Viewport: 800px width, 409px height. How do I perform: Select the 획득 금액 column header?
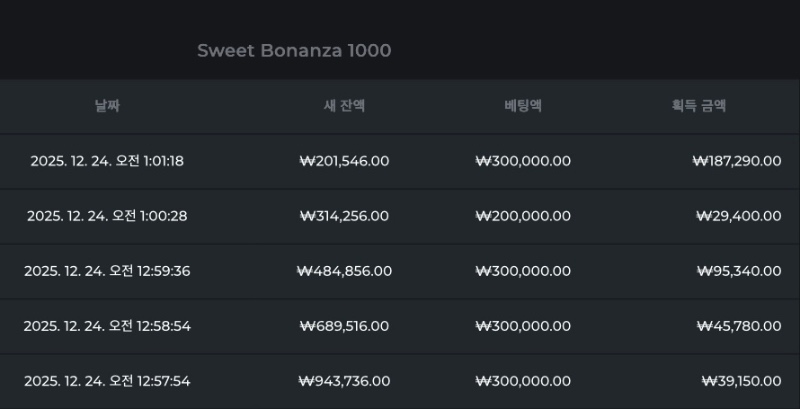click(x=699, y=106)
